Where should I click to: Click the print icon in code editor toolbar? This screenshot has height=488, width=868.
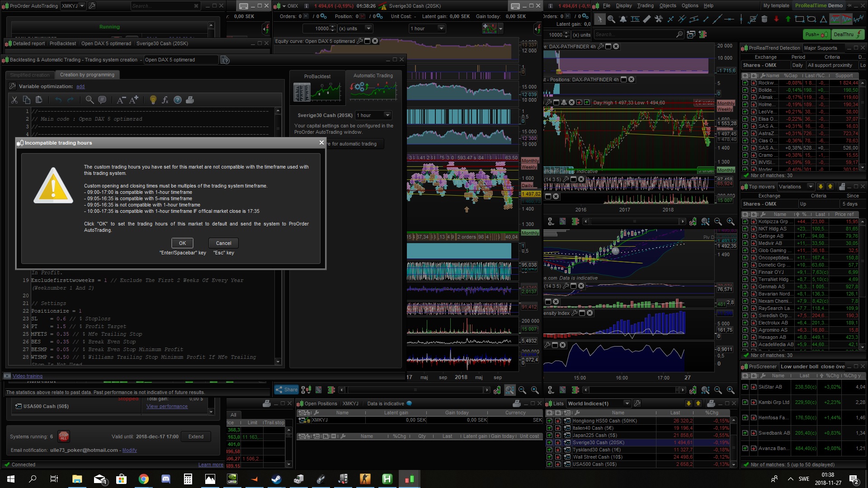(190, 100)
